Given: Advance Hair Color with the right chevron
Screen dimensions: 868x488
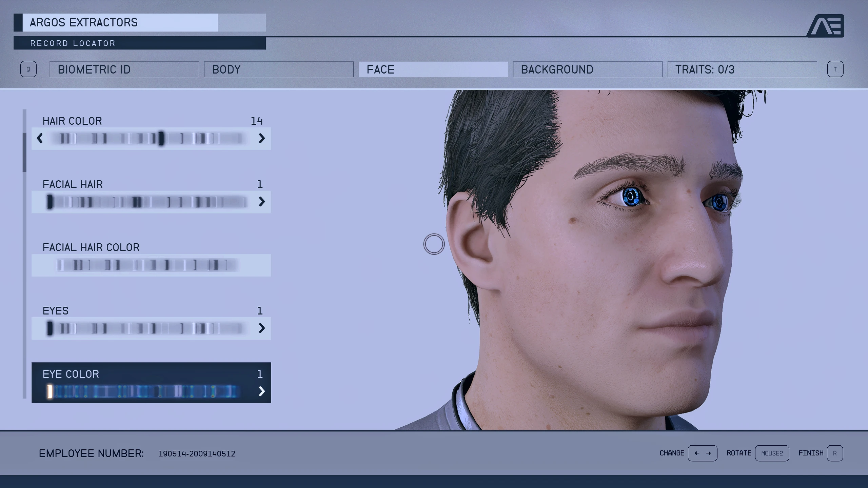Looking at the screenshot, I should [x=262, y=139].
